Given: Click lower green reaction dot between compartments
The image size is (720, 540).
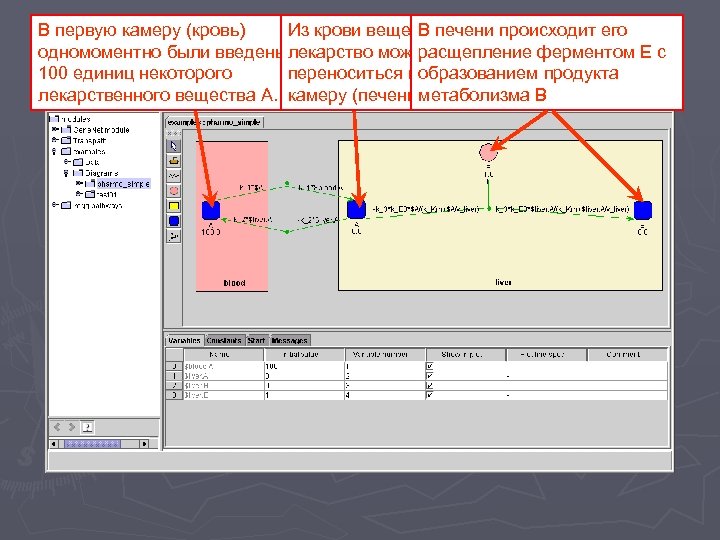Looking at the screenshot, I should click(287, 232).
